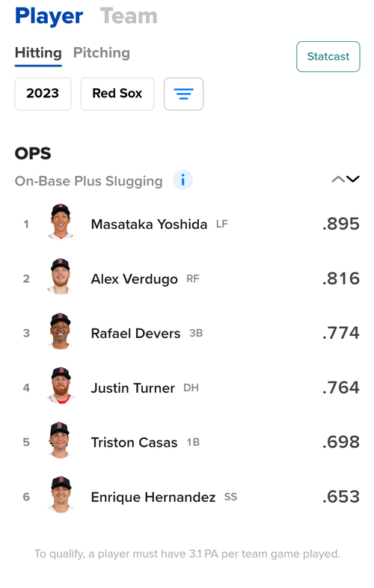Select Enrique Hernandez's headshot image

(x=61, y=494)
